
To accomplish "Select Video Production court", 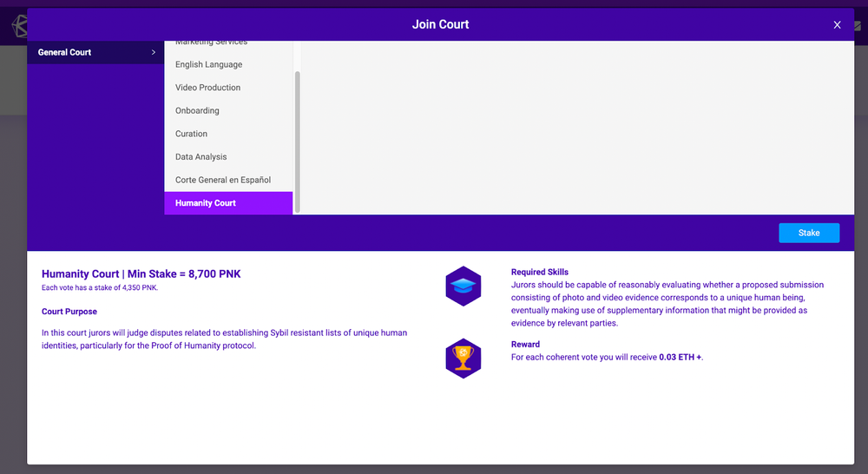I will [x=228, y=88].
